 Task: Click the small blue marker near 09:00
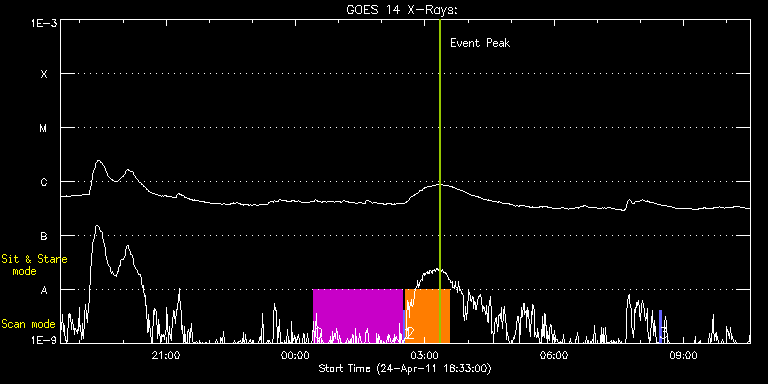[660, 326]
